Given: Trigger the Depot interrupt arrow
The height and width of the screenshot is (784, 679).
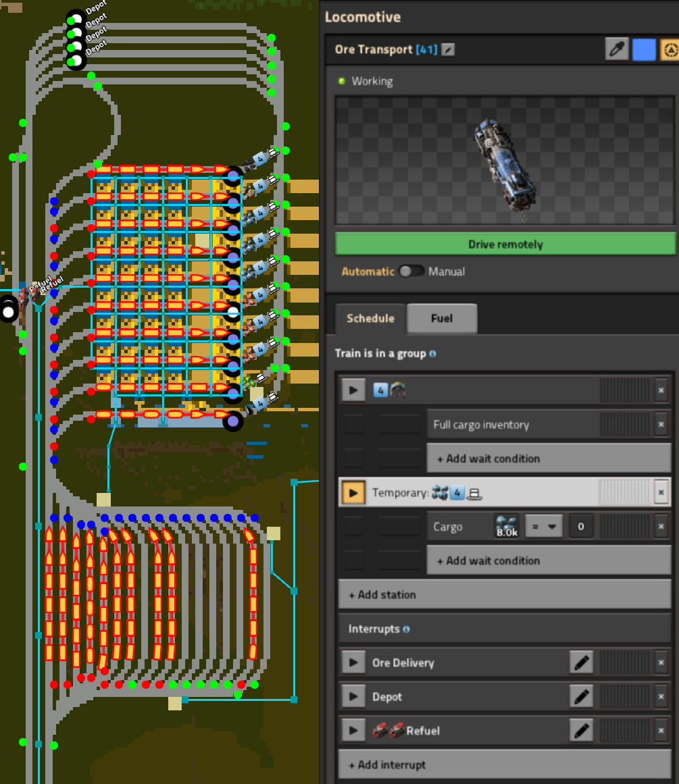Looking at the screenshot, I should [353, 696].
